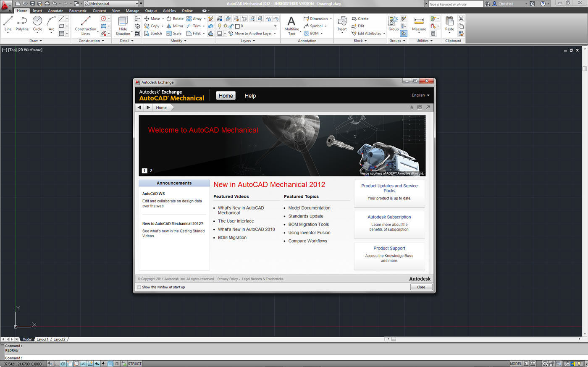
Task: Click the Stretch tool
Action: click(153, 34)
